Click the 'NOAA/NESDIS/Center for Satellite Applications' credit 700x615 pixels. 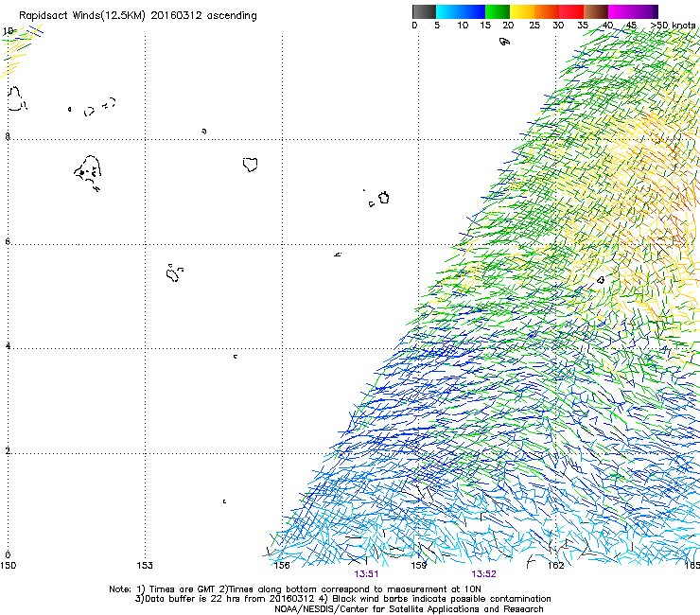click(x=378, y=609)
